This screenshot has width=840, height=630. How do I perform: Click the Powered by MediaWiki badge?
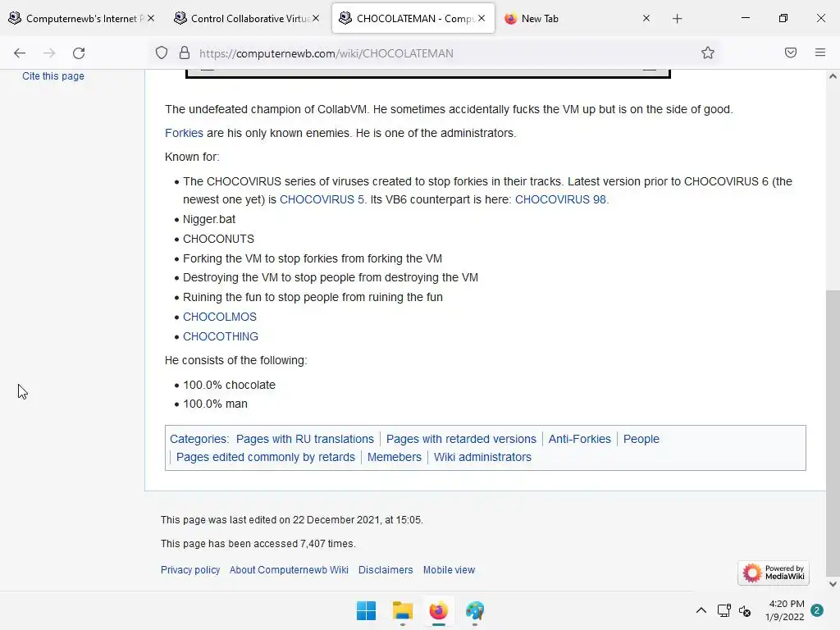(773, 572)
